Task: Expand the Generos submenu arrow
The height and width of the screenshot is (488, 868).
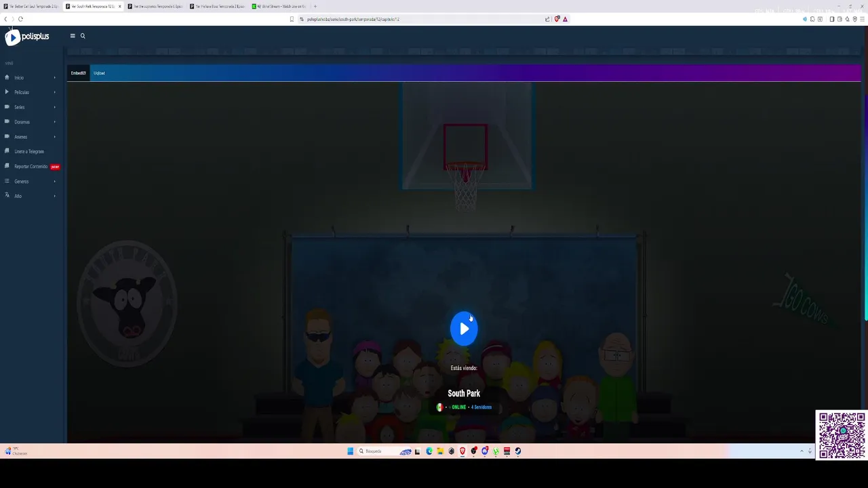Action: (55, 182)
